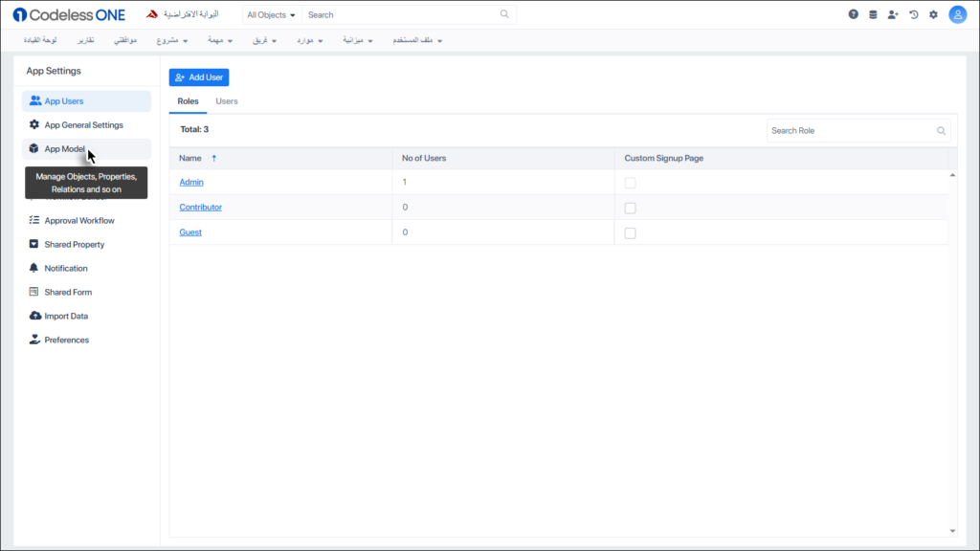The width and height of the screenshot is (980, 551).
Task: Switch to the Roles tab
Action: tap(188, 101)
